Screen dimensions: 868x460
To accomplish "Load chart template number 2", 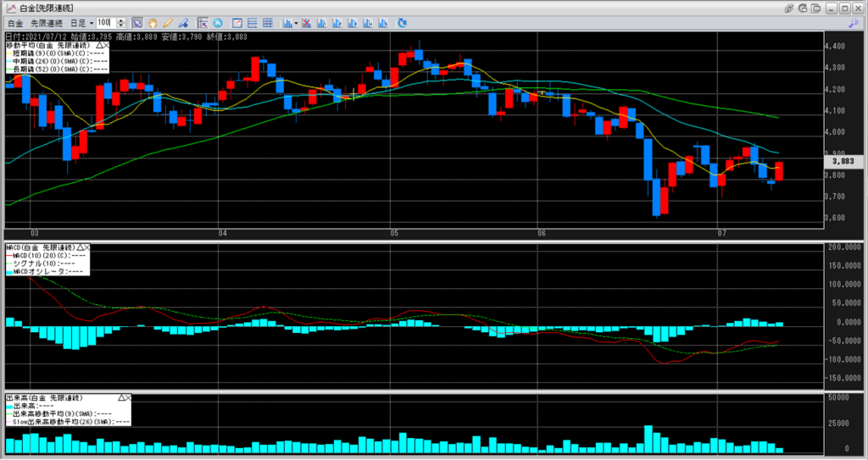I will (337, 23).
